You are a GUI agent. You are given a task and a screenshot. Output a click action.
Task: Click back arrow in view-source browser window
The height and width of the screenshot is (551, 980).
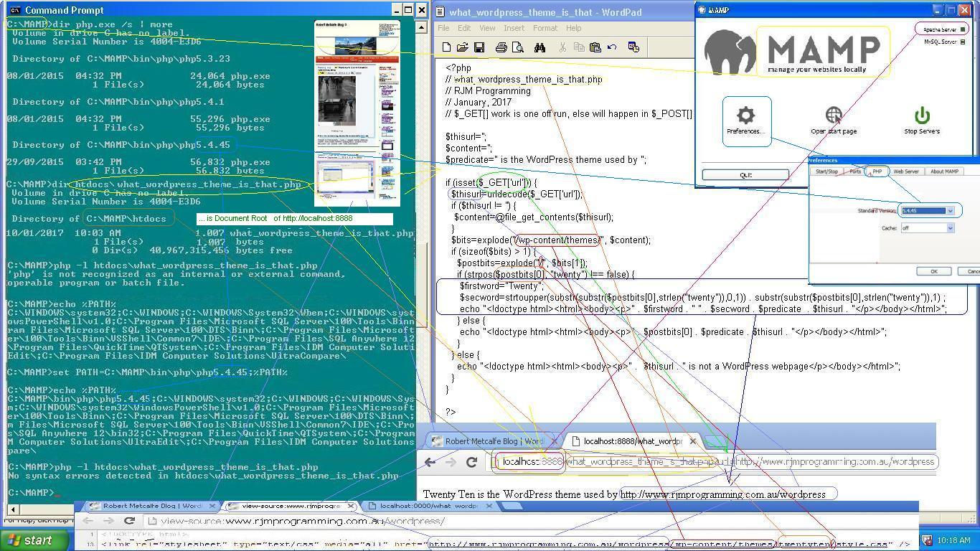pyautogui.click(x=88, y=521)
